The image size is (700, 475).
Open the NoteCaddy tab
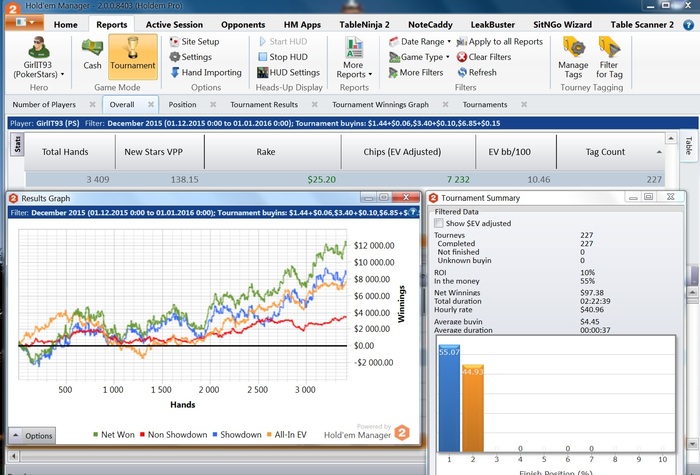coord(430,25)
